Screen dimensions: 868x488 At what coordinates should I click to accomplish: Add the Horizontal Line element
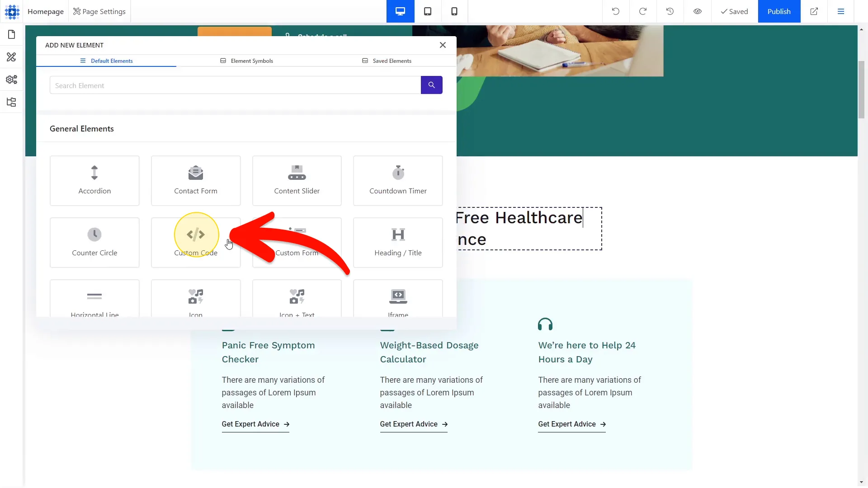94,299
